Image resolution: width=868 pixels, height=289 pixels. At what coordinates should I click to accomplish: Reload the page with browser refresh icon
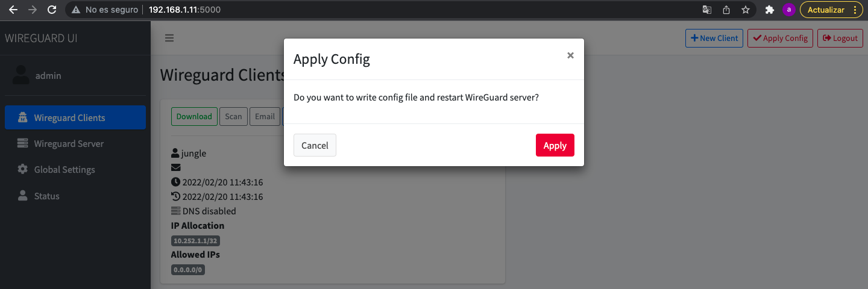pos(52,10)
